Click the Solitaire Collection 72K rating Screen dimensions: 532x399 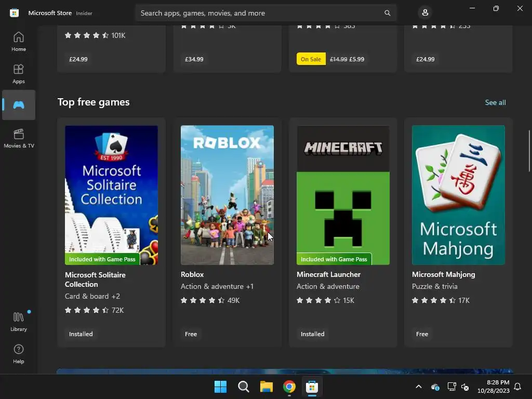coord(95,310)
